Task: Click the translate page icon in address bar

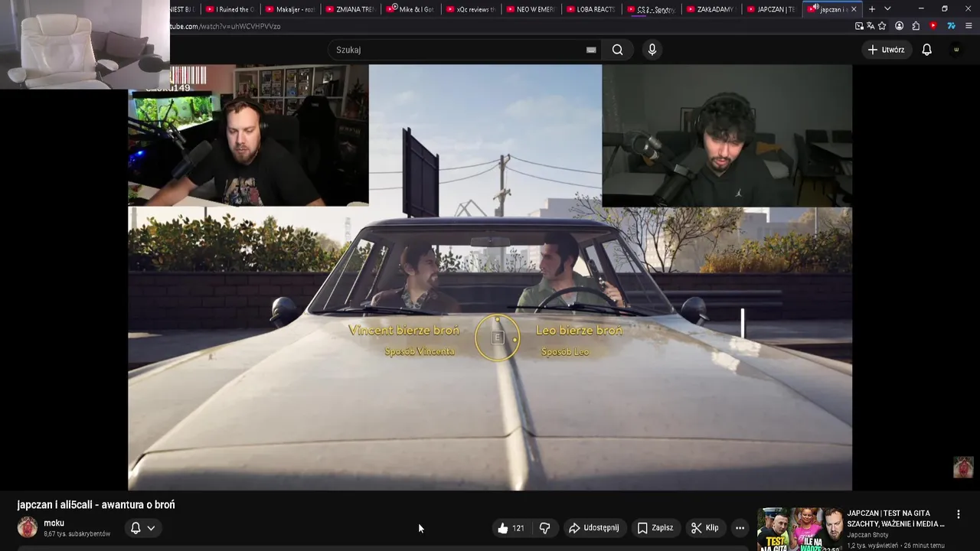Action: pos(871,26)
